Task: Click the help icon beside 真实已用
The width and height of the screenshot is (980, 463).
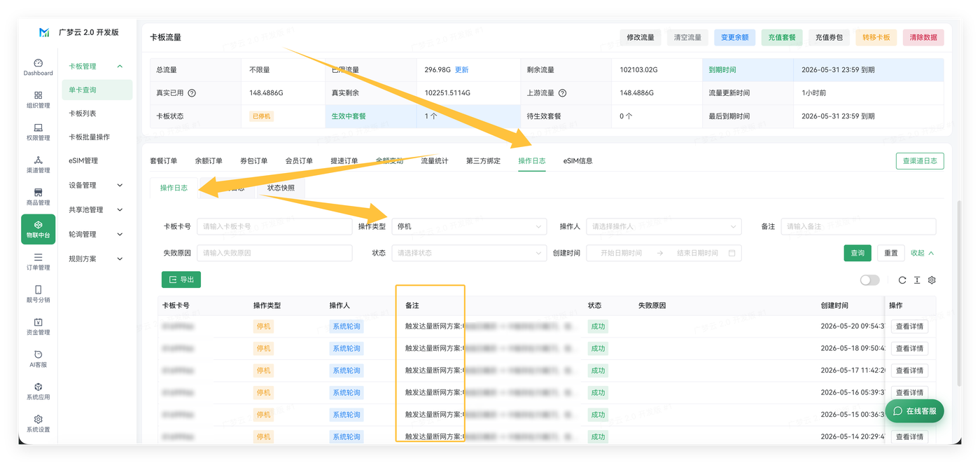Action: [x=192, y=93]
